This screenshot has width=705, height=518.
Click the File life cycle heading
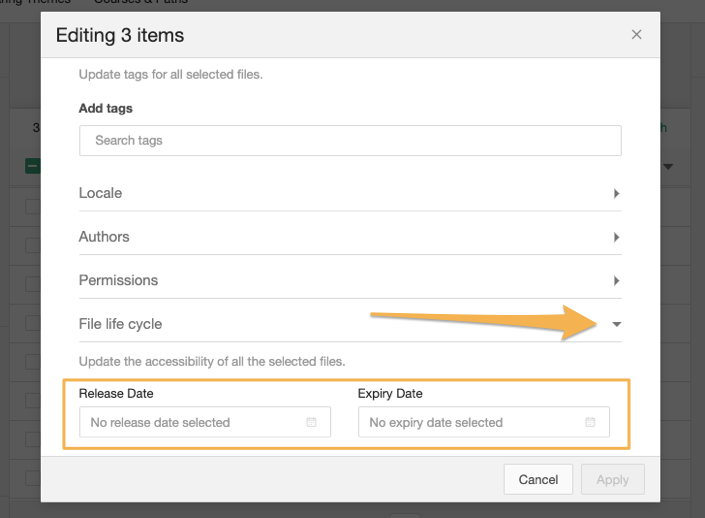tap(120, 324)
